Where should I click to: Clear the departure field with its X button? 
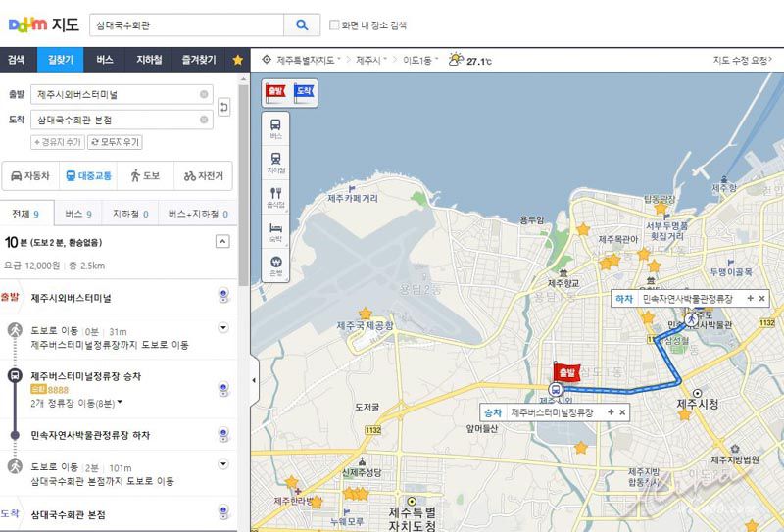[x=204, y=94]
